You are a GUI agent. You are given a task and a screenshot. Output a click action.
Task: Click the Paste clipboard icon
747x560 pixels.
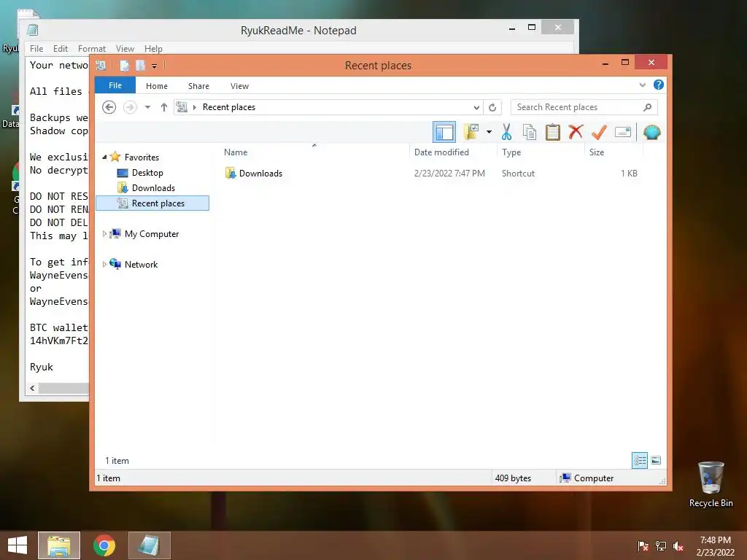(553, 132)
